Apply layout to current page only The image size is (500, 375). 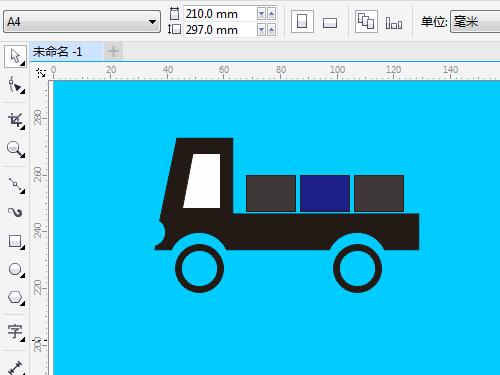(394, 23)
